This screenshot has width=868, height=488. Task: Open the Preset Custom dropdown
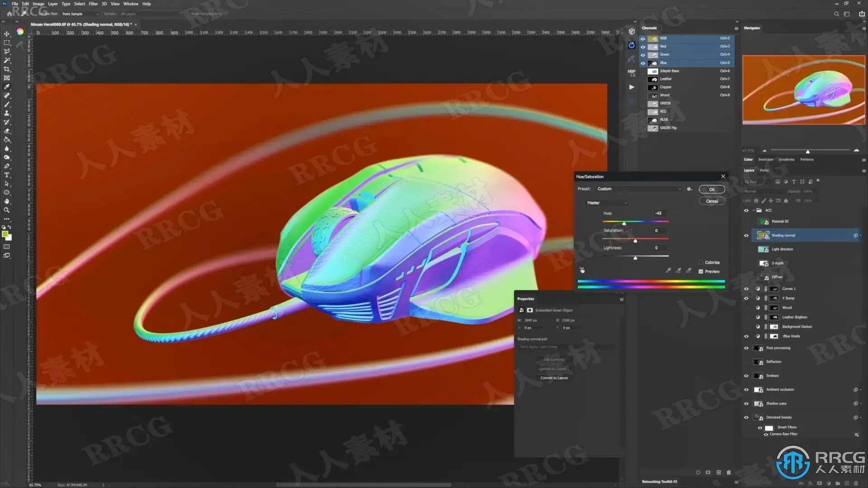point(637,189)
